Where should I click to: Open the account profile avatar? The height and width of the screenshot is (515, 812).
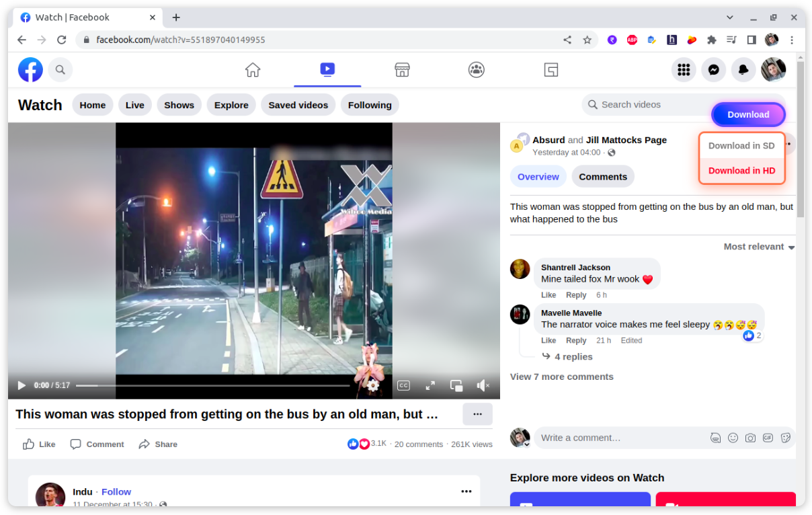click(x=773, y=69)
